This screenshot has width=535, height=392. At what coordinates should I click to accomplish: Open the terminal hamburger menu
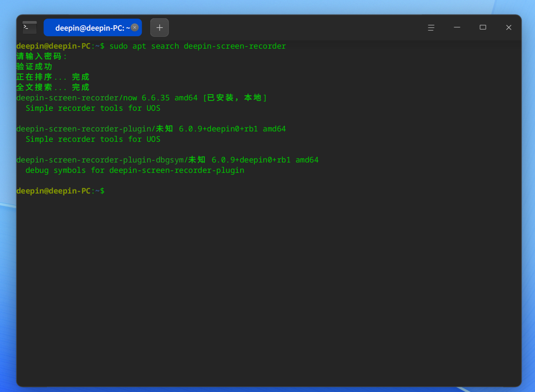(431, 28)
